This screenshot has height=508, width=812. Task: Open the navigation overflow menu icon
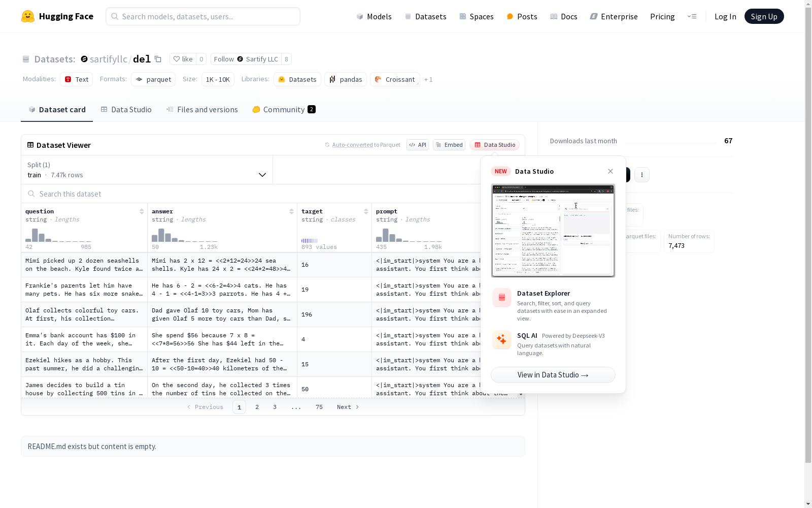[692, 16]
